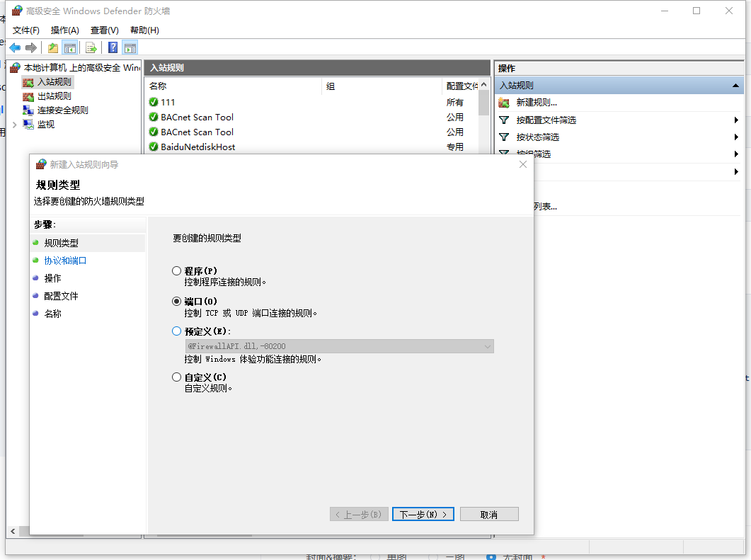Image resolution: width=751 pixels, height=560 pixels.
Task: Open the @FirewallAPI.dll predefined rule dropdown
Action: 339,346
